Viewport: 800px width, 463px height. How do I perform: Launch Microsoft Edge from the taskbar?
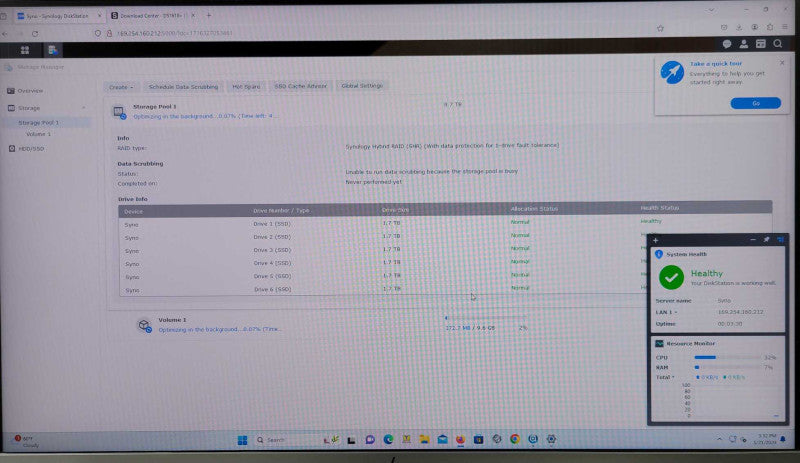[x=388, y=439]
